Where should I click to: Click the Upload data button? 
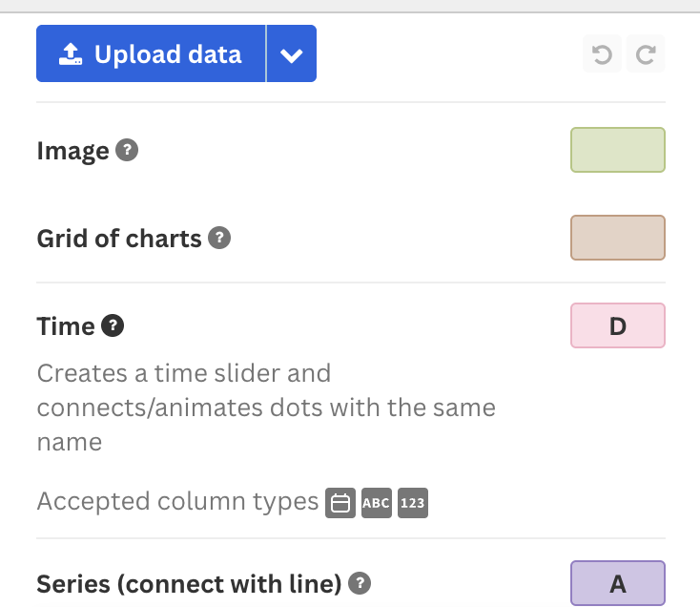click(x=151, y=53)
